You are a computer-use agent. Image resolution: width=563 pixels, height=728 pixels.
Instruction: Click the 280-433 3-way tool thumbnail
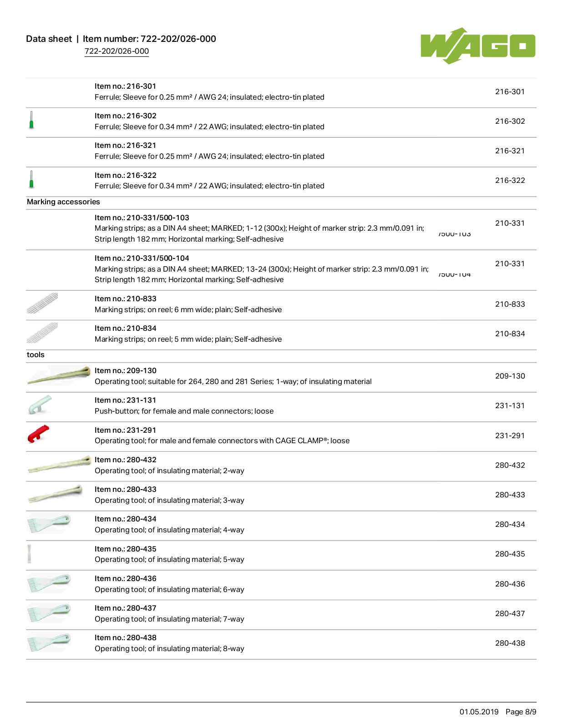pos(55,494)
